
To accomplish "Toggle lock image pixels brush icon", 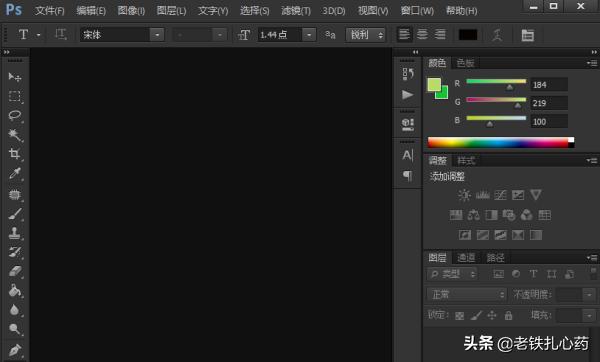I will point(476,316).
